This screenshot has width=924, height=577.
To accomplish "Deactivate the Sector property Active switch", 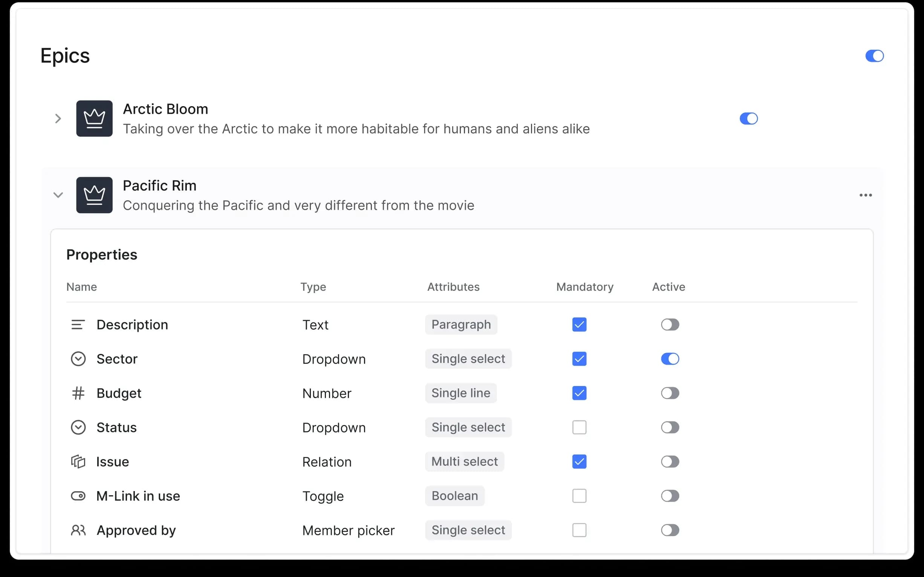I will (x=670, y=359).
